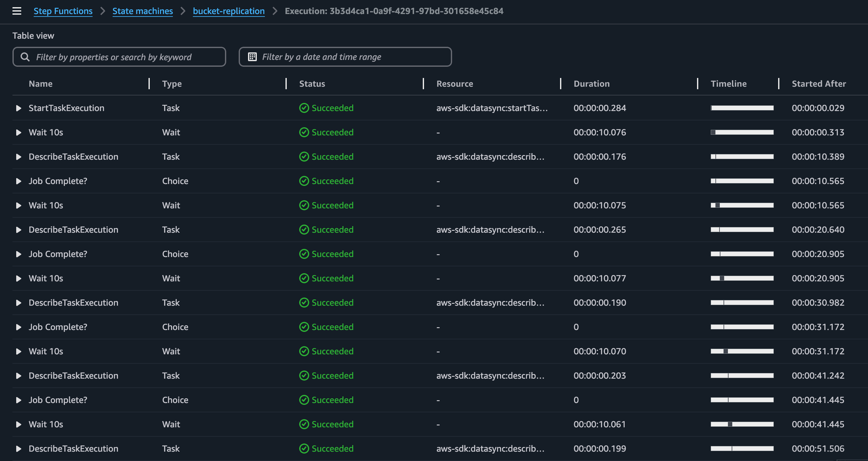Expand Job Complete? row started after 00:00:20.905
This screenshot has height=461, width=868.
(18, 254)
